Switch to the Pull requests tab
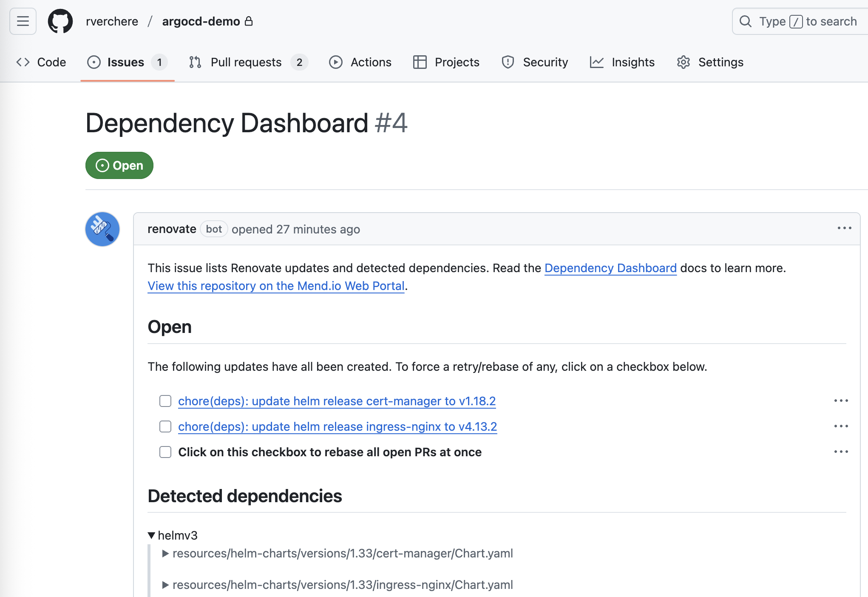Image resolution: width=868 pixels, height=597 pixels. click(x=246, y=62)
